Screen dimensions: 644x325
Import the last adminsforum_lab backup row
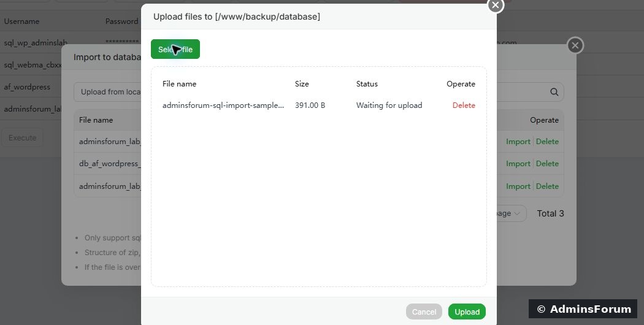click(x=518, y=186)
